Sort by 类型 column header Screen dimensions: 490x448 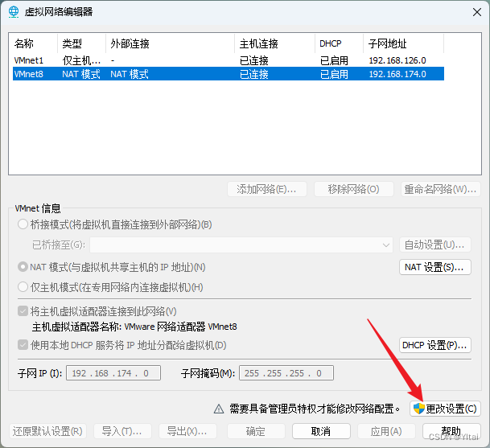click(81, 43)
